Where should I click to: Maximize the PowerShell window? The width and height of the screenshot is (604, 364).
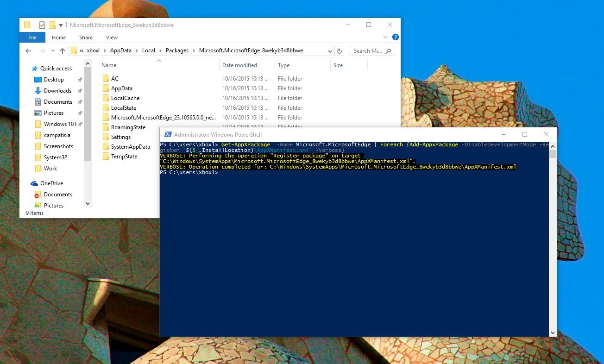(525, 134)
